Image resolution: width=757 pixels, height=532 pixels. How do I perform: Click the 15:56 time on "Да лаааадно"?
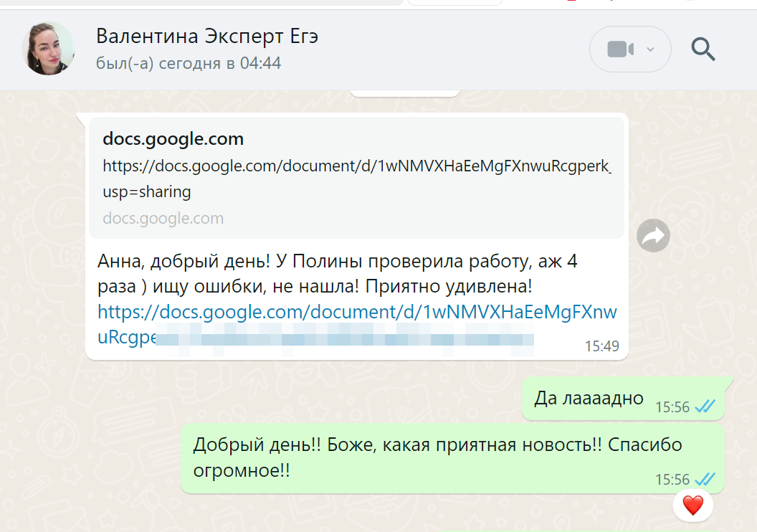(x=672, y=407)
